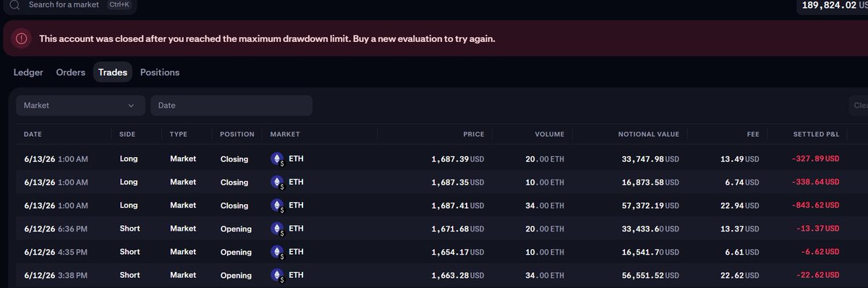This screenshot has width=868, height=288.
Task: Select the active Trades tab
Action: click(x=113, y=72)
